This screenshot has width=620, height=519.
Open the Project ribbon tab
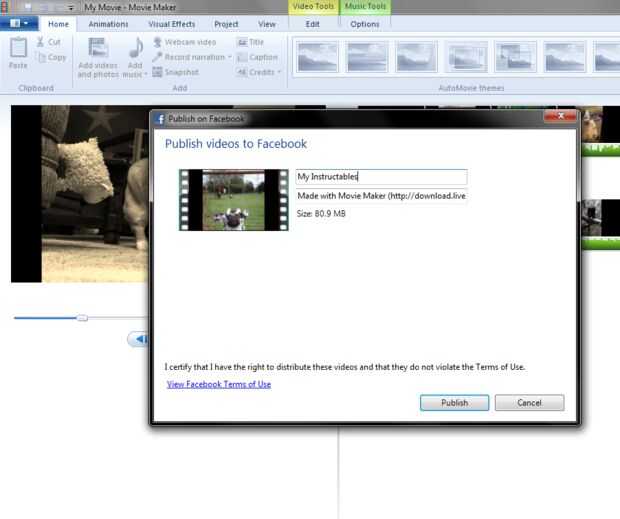pyautogui.click(x=226, y=24)
